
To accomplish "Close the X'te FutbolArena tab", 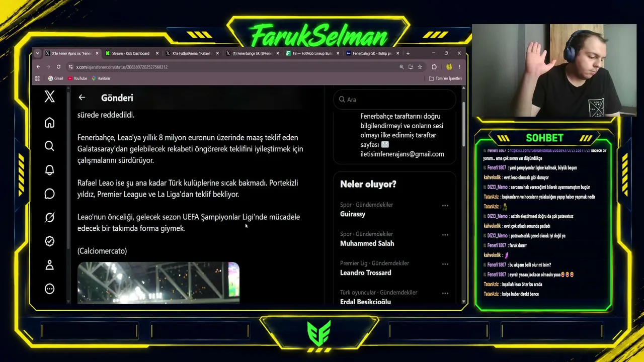I will (217, 53).
